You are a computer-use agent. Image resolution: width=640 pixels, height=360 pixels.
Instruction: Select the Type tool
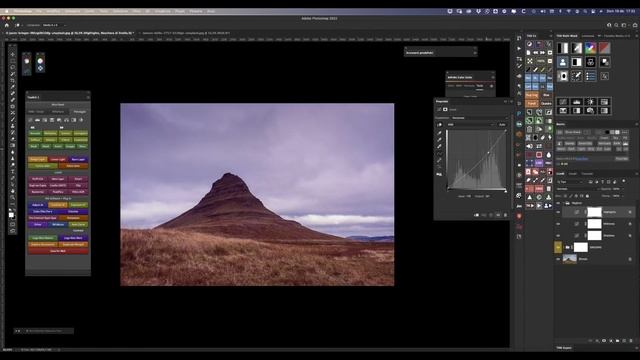point(13,171)
